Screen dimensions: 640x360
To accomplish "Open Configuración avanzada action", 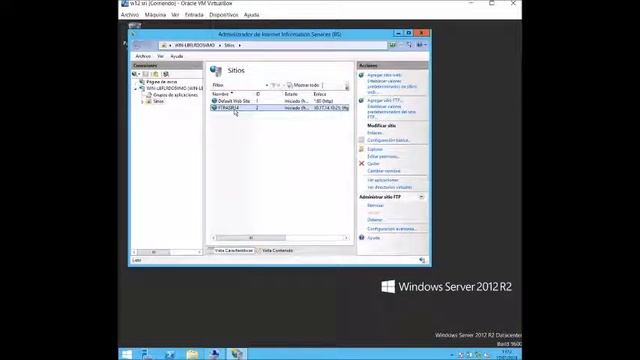I will [x=391, y=229].
